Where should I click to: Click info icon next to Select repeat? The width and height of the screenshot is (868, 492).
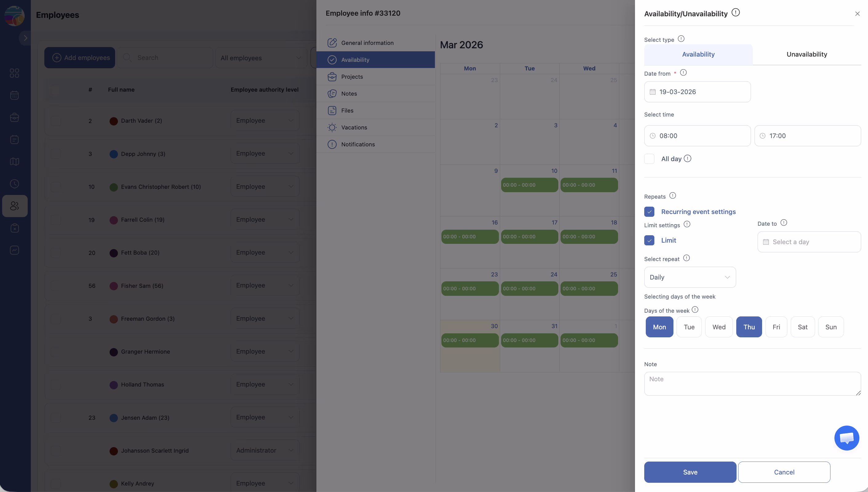[x=686, y=258]
